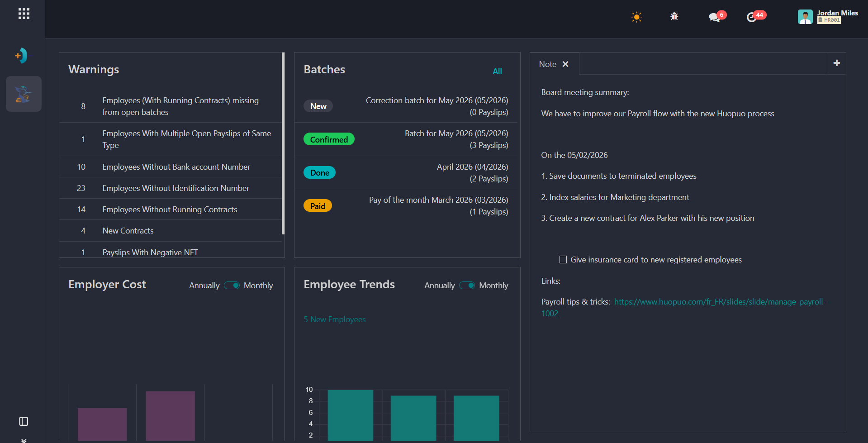The height and width of the screenshot is (443, 868).
Task: Click the Warnings panel scrollbar
Action: click(283, 143)
